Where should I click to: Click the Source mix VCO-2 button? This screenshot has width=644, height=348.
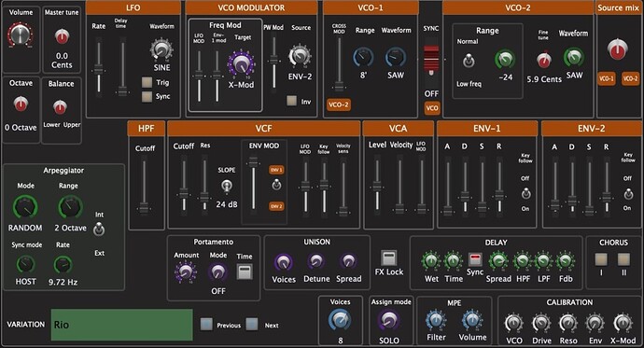(630, 78)
